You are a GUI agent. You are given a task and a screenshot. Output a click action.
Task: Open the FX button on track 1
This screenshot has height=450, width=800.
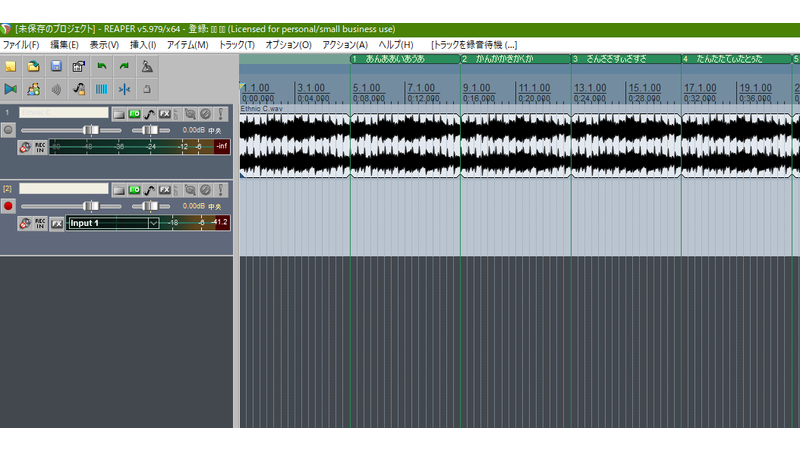[x=164, y=114]
